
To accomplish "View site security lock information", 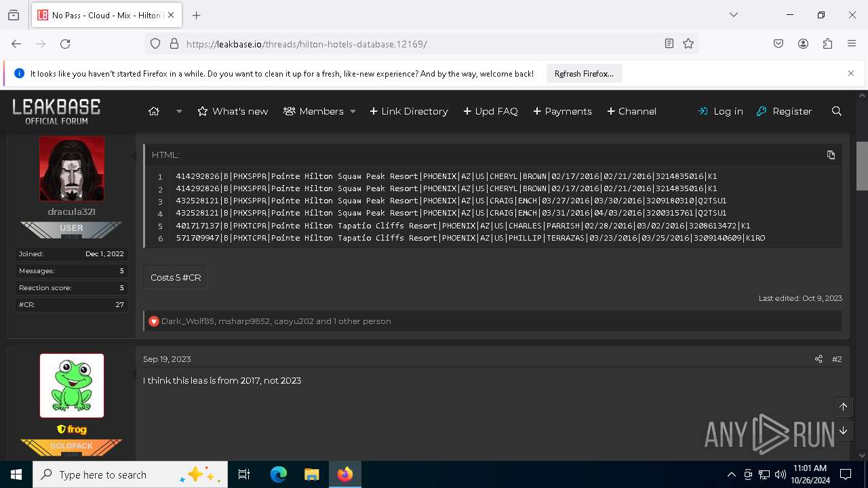I will tap(174, 43).
